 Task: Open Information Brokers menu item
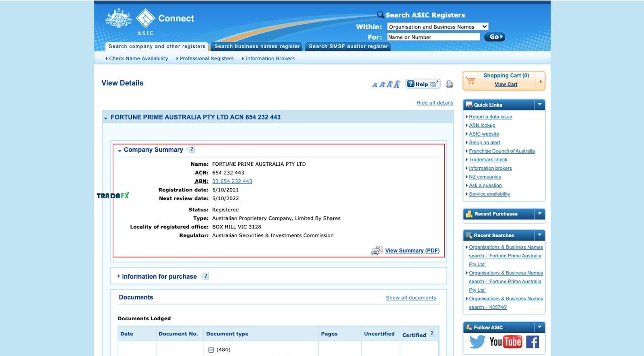click(270, 59)
